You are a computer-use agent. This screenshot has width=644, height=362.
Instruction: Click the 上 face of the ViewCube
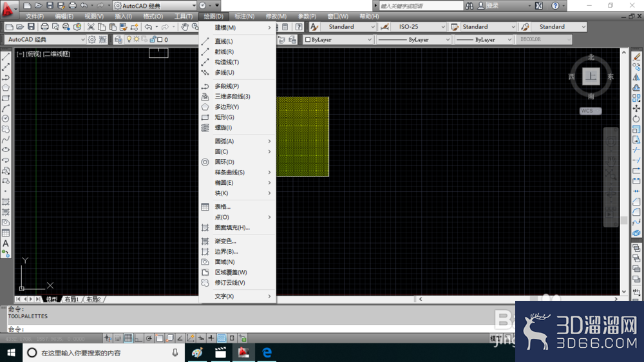tap(591, 77)
